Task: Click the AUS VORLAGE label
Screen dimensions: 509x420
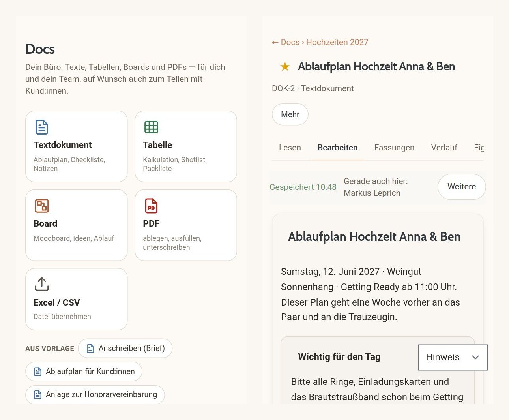Action: click(50, 349)
